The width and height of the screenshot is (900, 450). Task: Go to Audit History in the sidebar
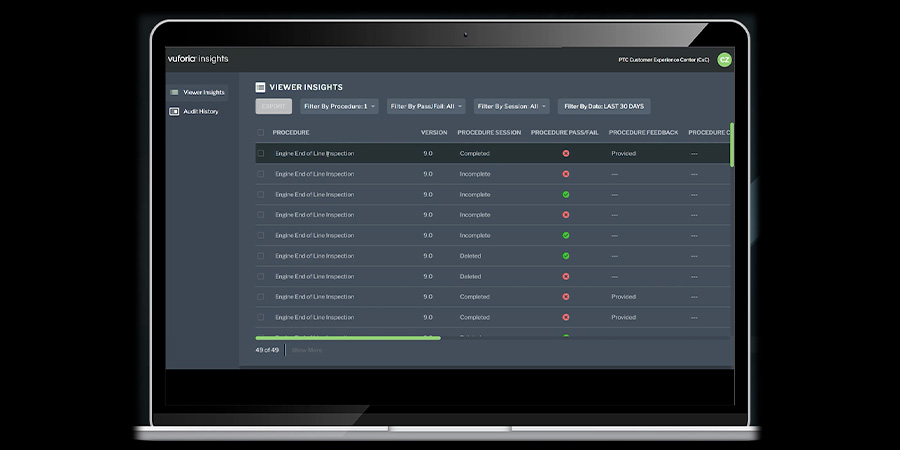(200, 111)
